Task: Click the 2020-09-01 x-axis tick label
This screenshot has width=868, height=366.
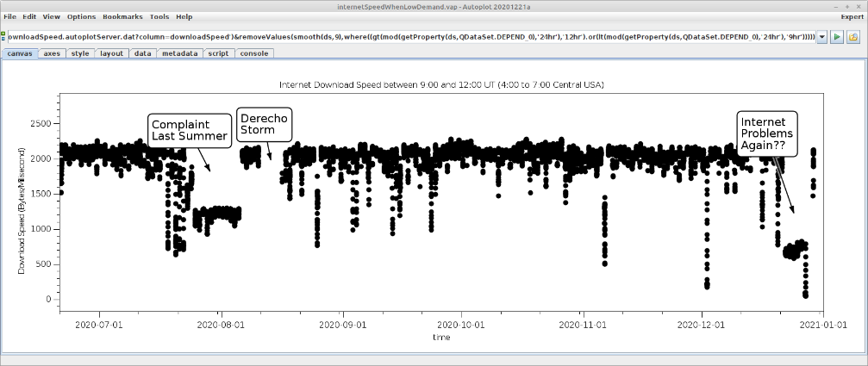Action: click(344, 325)
